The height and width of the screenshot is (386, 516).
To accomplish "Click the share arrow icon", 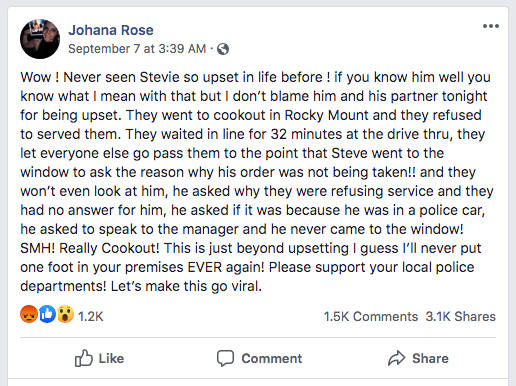I will (x=397, y=358).
